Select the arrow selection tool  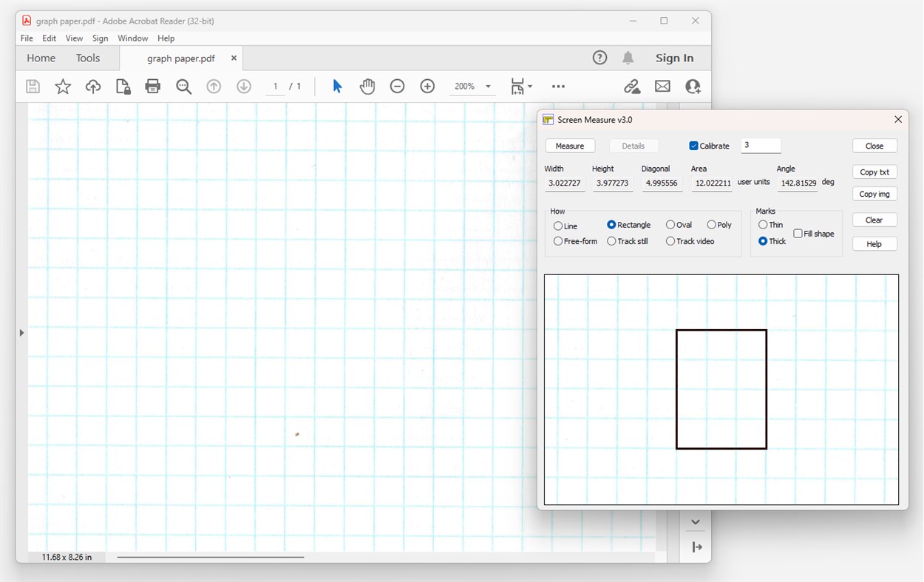pyautogui.click(x=337, y=86)
